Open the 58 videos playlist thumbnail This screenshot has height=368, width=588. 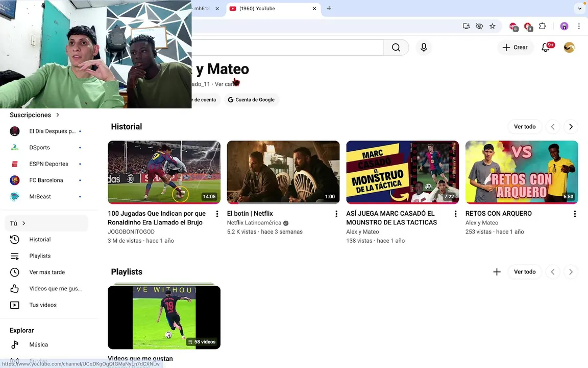[x=164, y=317]
